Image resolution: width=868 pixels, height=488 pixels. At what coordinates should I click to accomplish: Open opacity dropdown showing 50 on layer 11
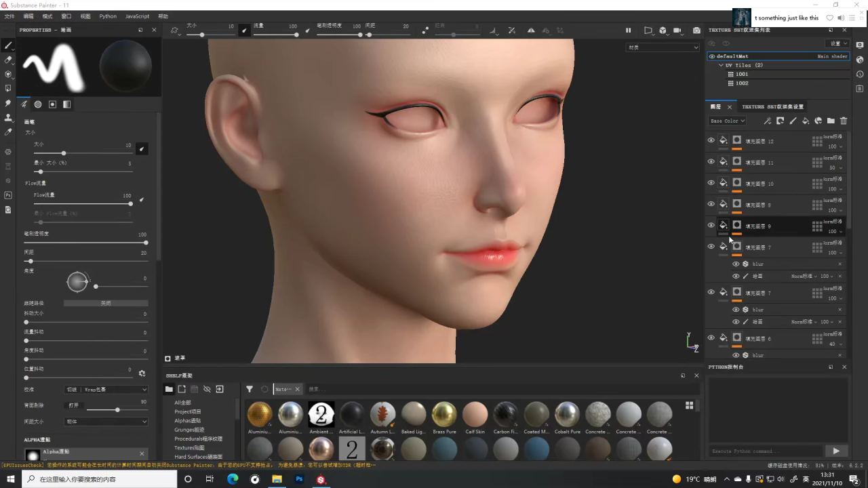coord(835,167)
